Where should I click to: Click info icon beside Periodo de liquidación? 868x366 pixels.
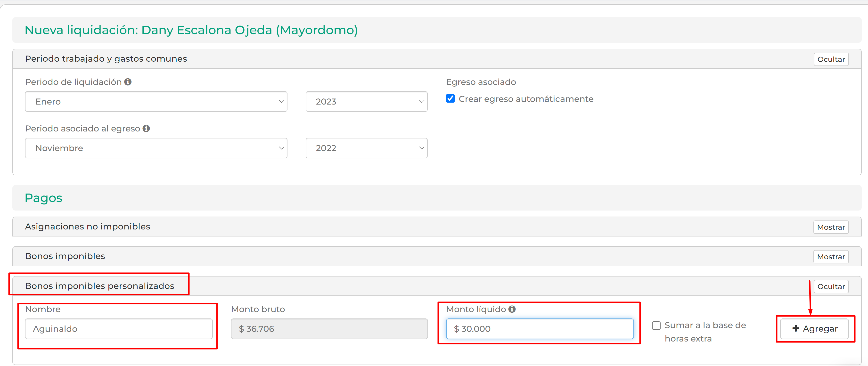point(128,82)
